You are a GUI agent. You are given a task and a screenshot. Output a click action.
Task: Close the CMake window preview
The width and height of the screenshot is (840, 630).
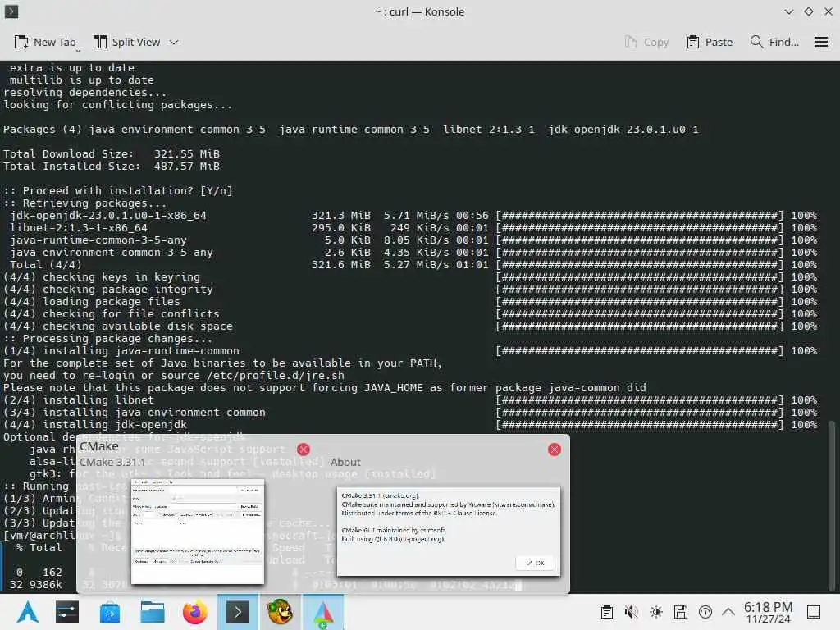click(304, 450)
